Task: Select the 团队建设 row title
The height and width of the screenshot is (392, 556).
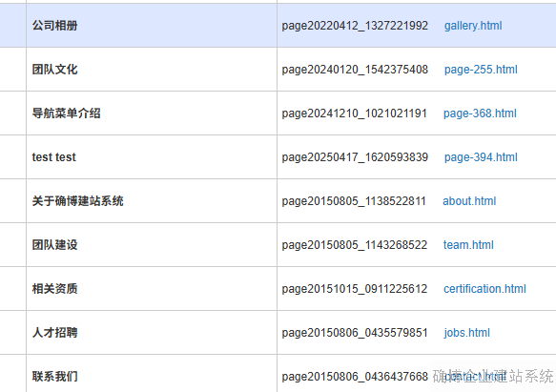Action: click(x=55, y=245)
